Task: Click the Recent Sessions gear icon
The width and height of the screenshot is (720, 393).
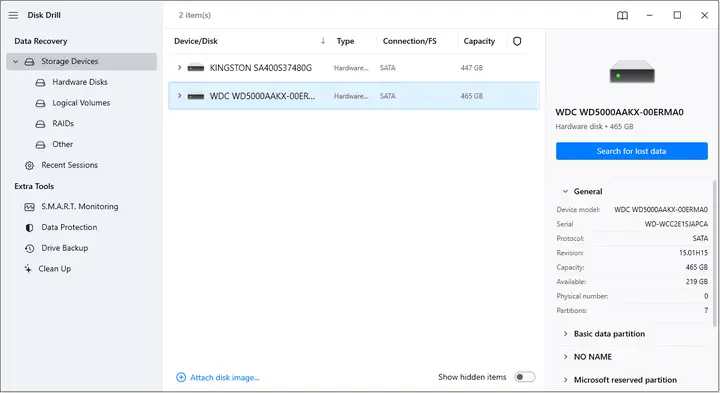Action: point(29,165)
